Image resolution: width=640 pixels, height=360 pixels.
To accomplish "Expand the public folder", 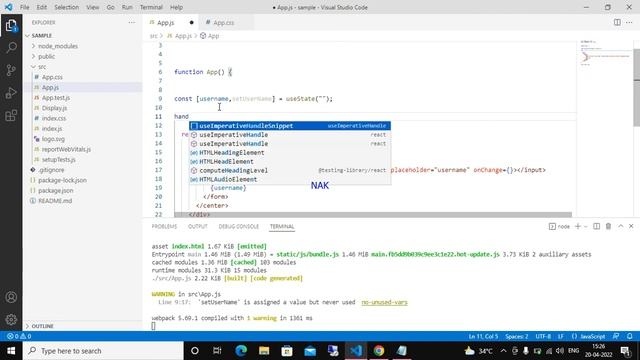I will (46, 56).
